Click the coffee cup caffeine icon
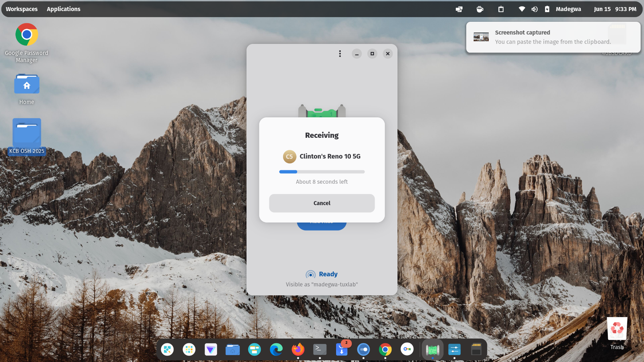 pos(480,9)
